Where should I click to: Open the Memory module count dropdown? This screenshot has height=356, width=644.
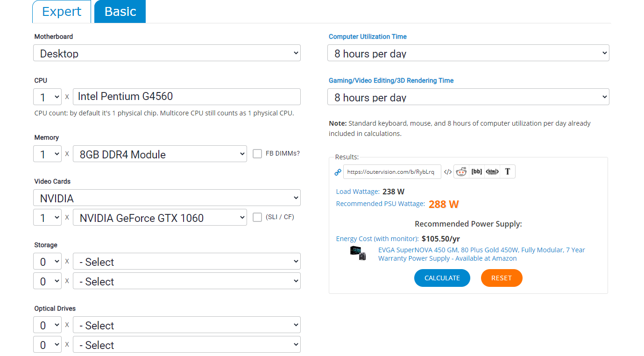[47, 154]
